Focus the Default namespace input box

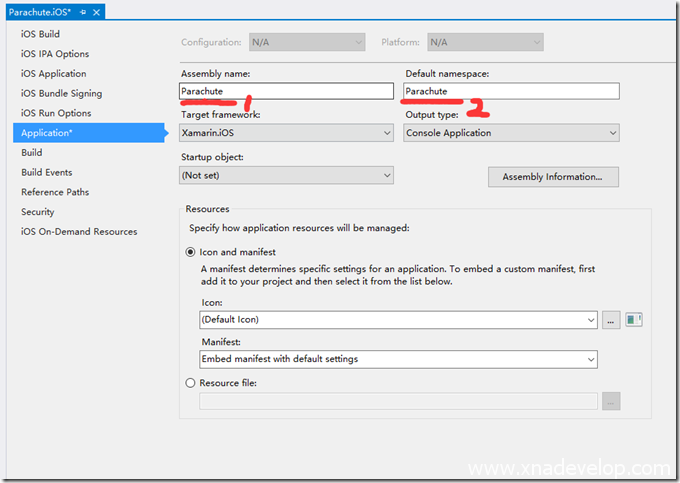(x=511, y=91)
